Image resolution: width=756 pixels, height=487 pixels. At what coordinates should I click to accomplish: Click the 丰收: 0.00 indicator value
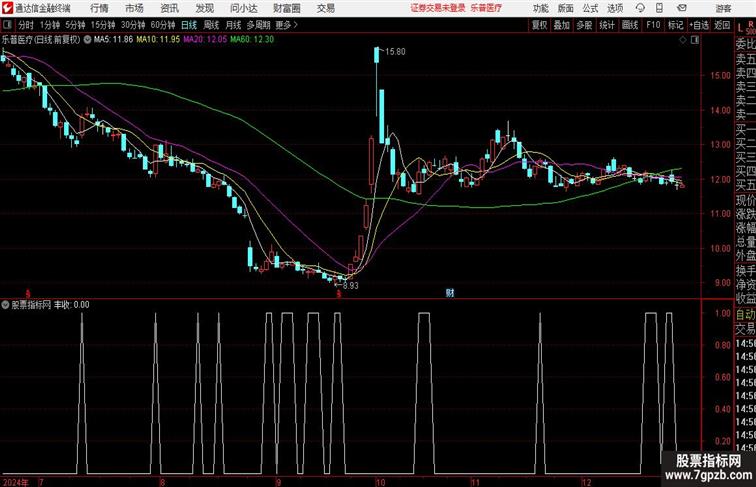point(71,305)
